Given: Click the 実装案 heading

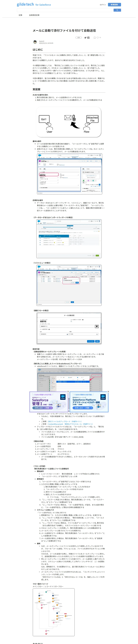Looking at the screenshot, I should [x=36, y=89].
